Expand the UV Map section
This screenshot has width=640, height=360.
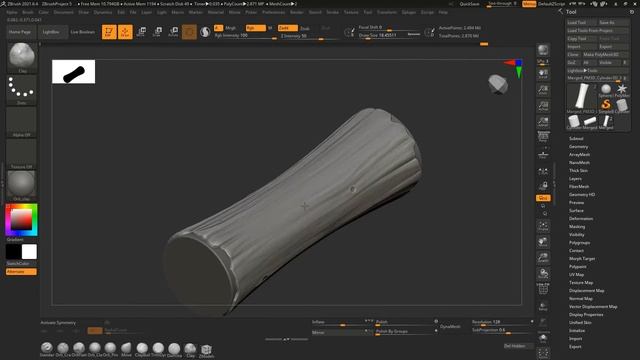click(x=577, y=275)
